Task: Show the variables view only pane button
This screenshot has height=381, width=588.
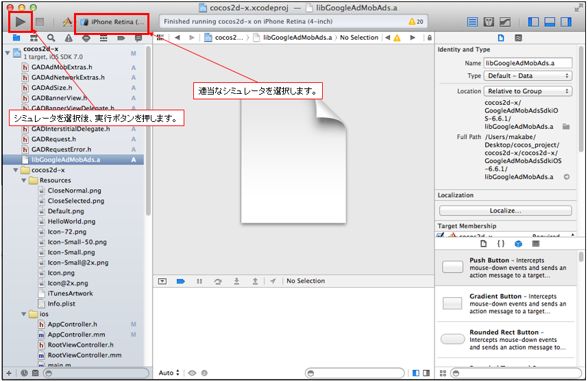Action: point(416,373)
